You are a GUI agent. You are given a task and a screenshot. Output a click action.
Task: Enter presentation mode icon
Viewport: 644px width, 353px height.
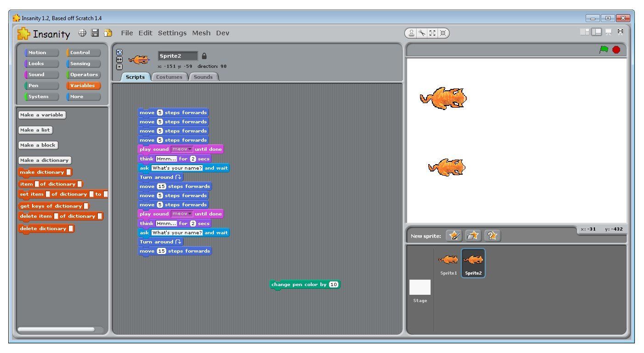point(609,32)
